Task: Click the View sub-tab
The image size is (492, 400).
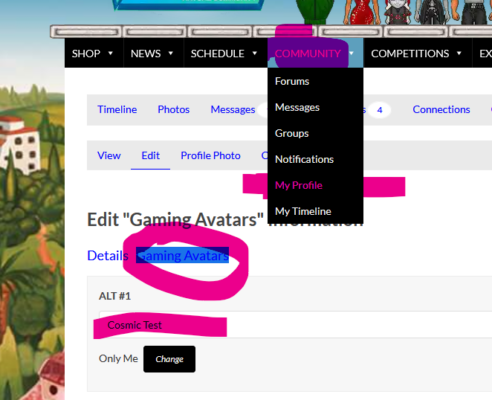Action: pos(109,156)
